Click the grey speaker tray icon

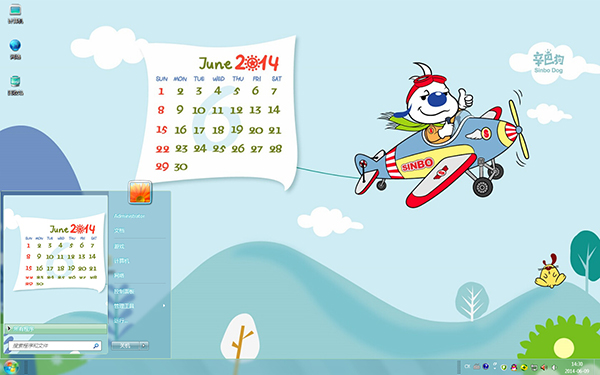click(554, 367)
